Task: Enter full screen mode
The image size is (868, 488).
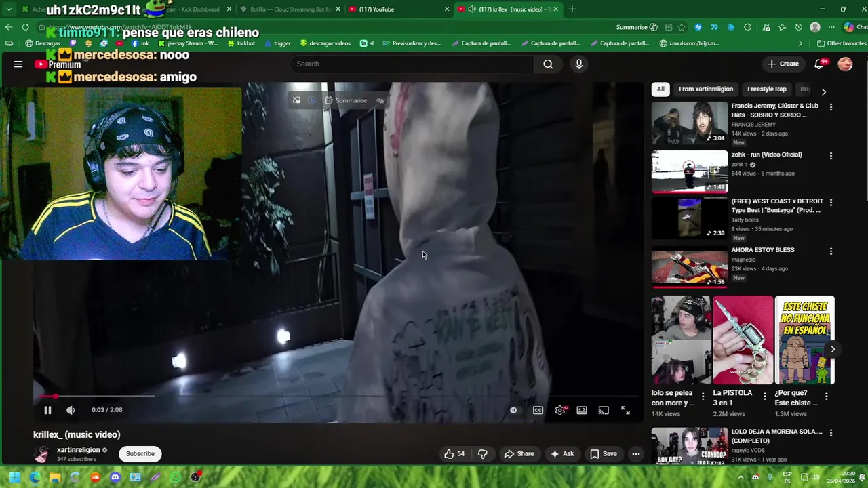Action: [625, 410]
